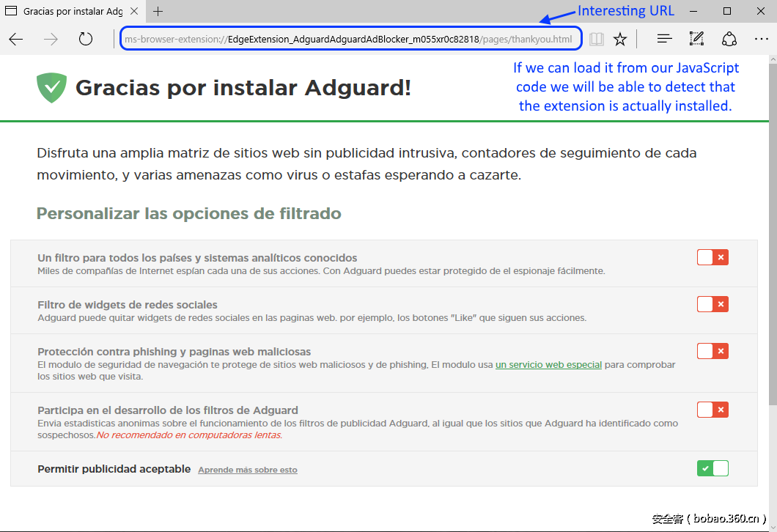Disable Permitir publicidad aceptable
Screen dimensions: 777x532
pos(712,468)
